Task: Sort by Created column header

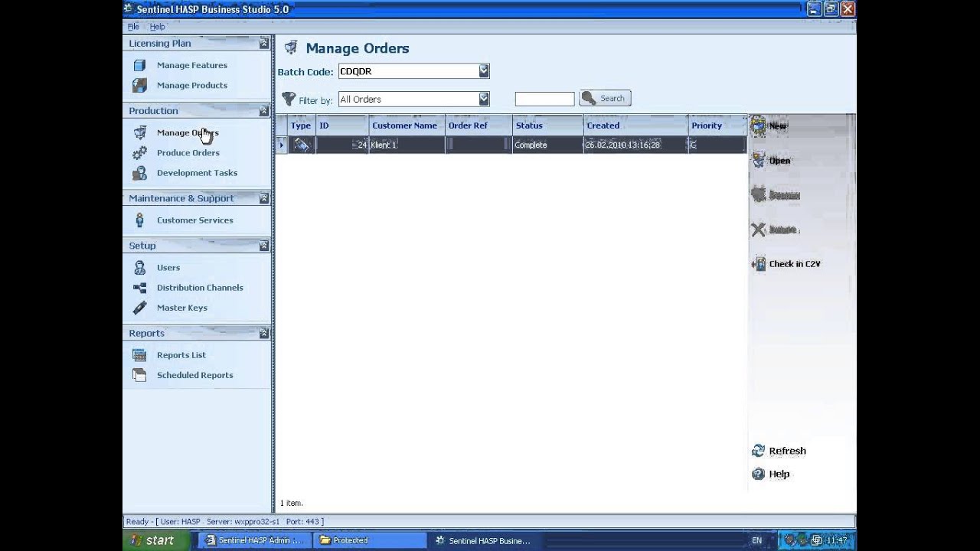Action: (x=635, y=126)
